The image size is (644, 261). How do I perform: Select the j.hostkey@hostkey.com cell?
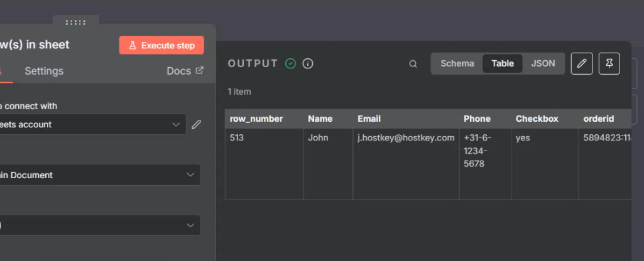coord(405,138)
